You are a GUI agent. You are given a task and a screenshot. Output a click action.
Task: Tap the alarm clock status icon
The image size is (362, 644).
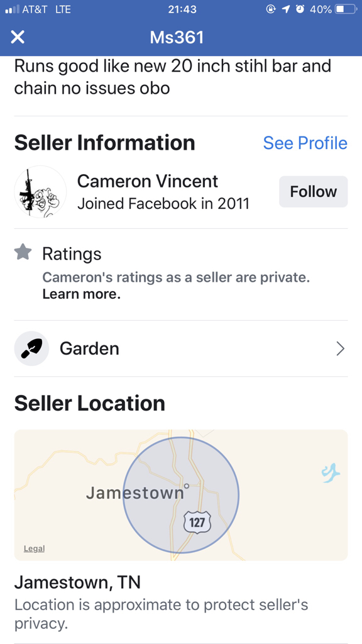(300, 9)
